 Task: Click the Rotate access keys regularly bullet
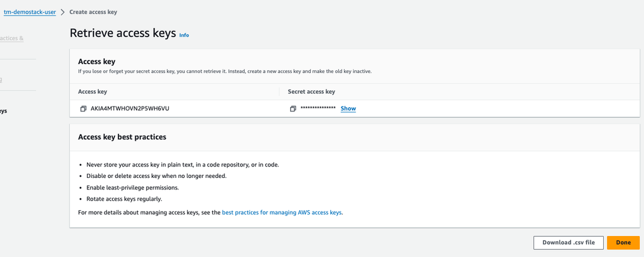(x=124, y=199)
